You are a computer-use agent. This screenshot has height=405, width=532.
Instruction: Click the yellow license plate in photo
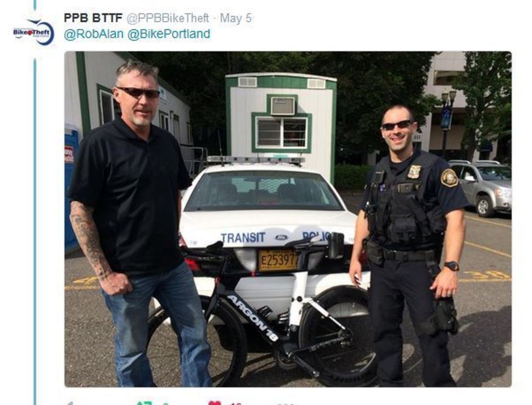point(278,260)
